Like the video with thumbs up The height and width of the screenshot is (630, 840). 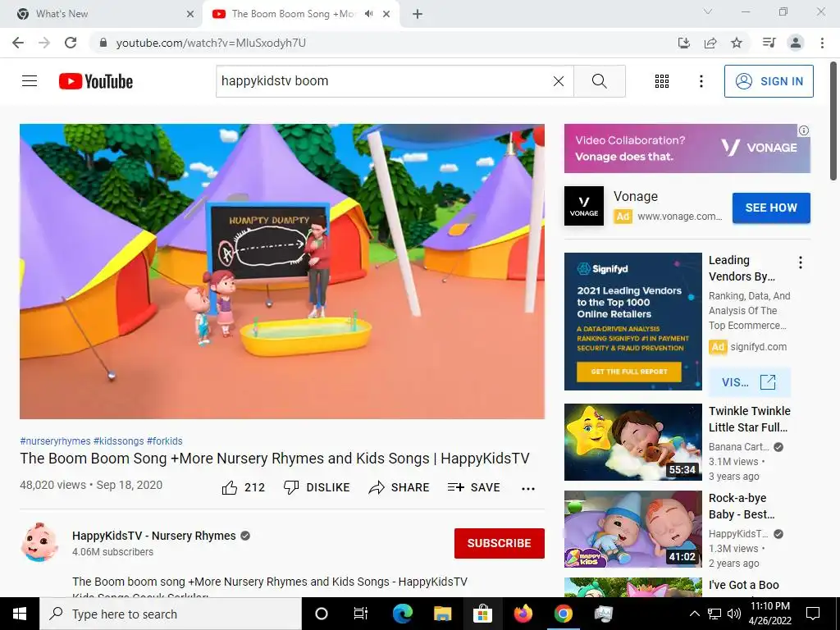[243, 487]
